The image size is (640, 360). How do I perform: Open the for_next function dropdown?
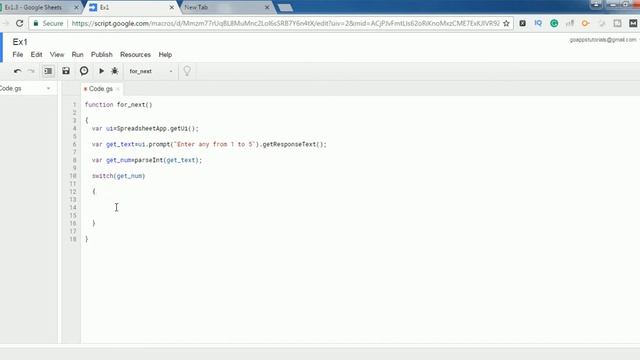[x=151, y=71]
